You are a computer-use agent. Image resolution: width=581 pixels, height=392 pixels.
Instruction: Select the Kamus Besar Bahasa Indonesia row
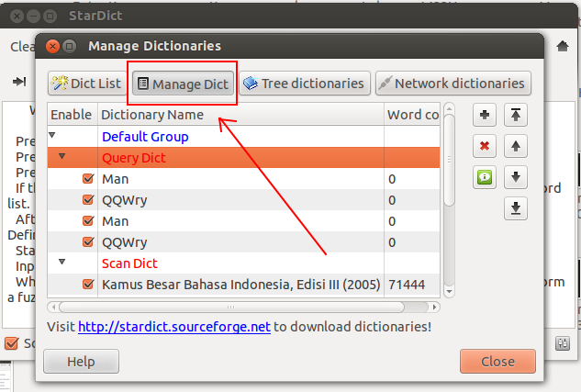tap(244, 285)
